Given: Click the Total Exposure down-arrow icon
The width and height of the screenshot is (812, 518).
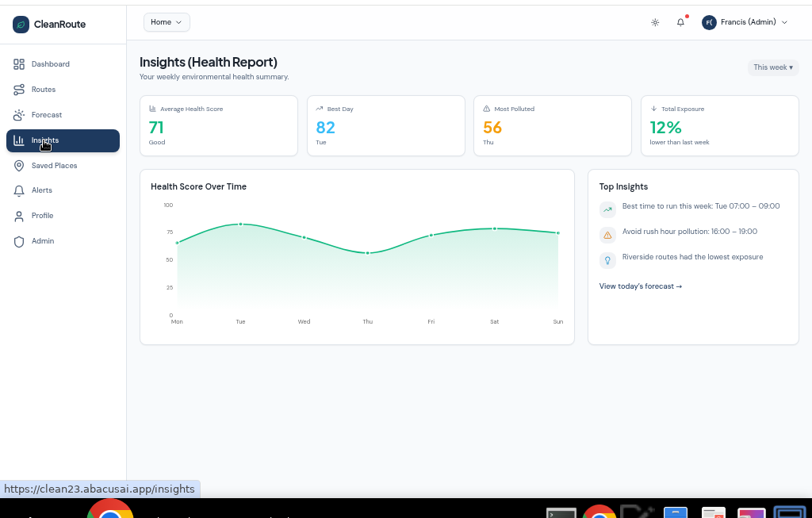Looking at the screenshot, I should tap(653, 109).
